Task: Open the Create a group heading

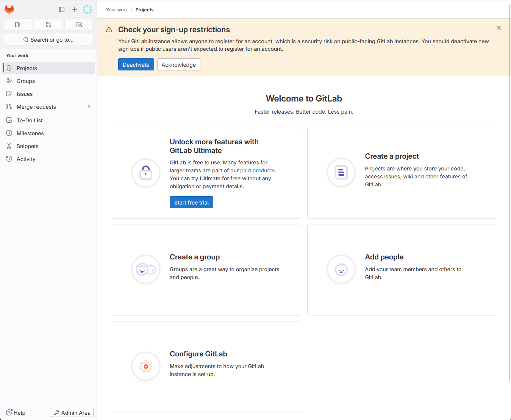Action: tap(195, 257)
